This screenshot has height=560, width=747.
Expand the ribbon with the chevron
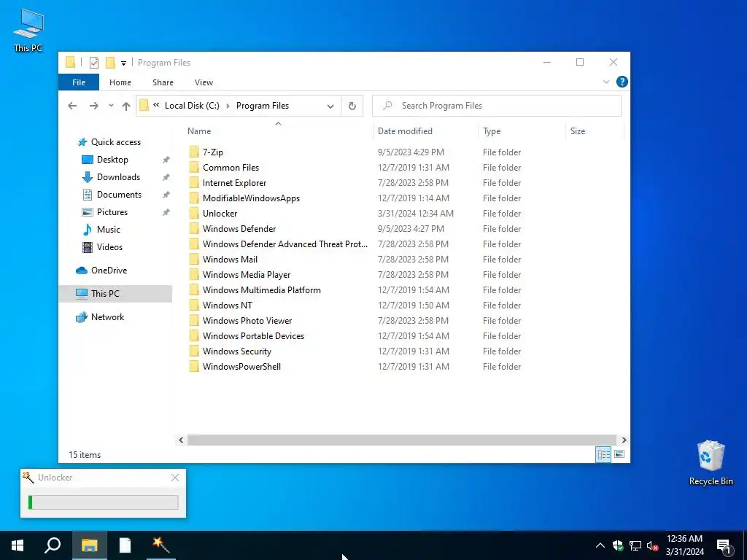(606, 82)
